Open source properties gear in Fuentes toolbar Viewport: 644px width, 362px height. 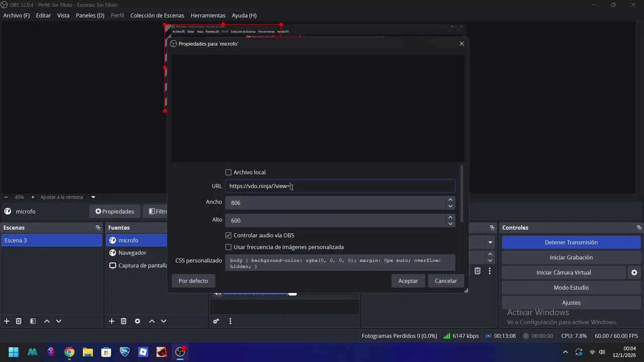coord(137,321)
